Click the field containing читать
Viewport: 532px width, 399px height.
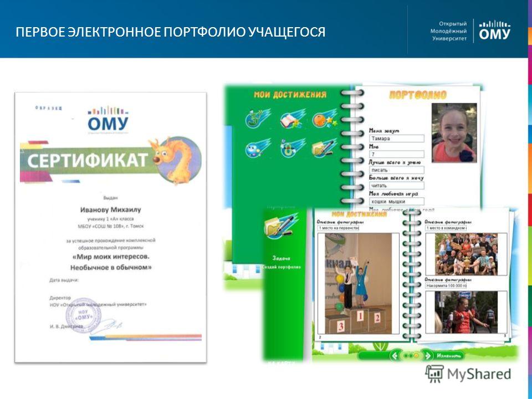coord(397,186)
